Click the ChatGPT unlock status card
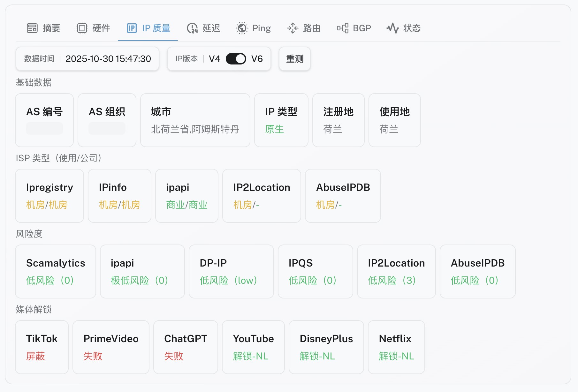Image resolution: width=578 pixels, height=392 pixels. tap(186, 347)
